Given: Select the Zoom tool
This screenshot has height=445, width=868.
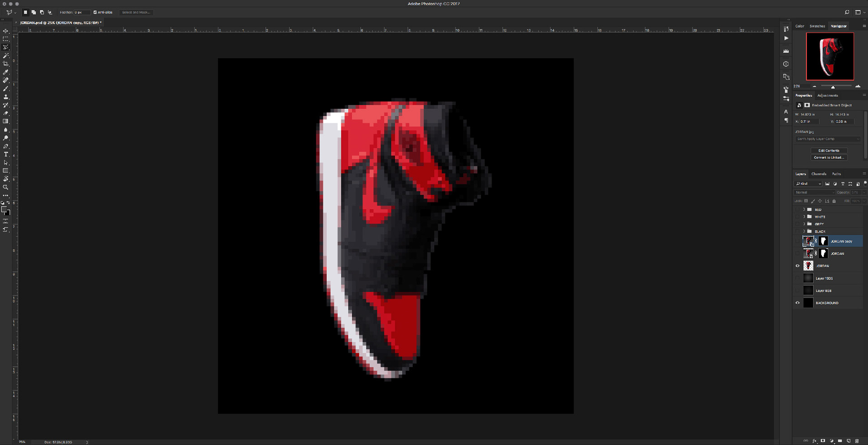Looking at the screenshot, I should tap(5, 187).
